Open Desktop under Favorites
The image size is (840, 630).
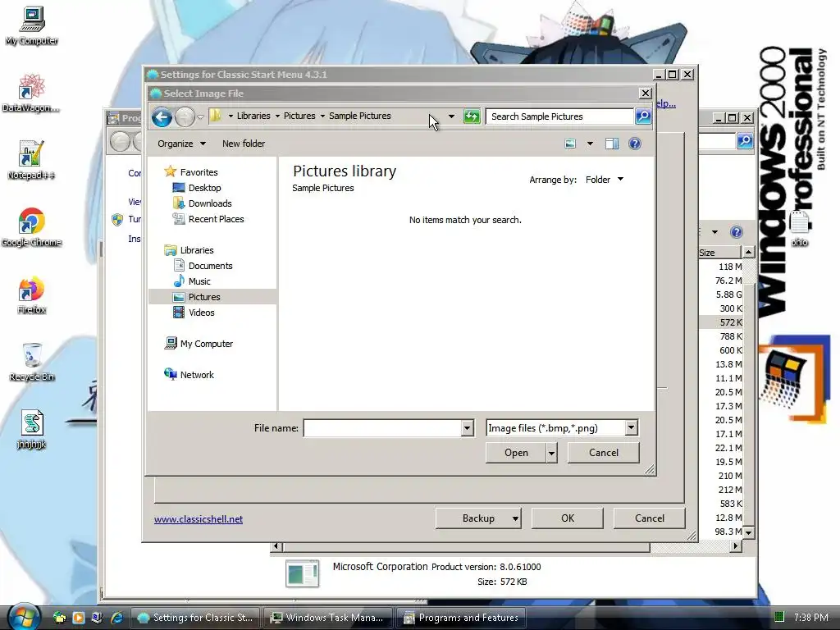(204, 188)
